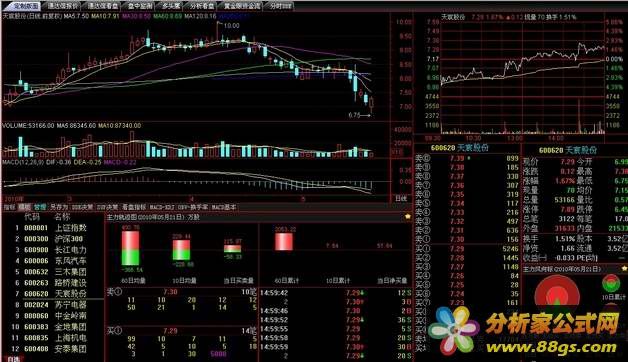
Task: Select 600835 上海机电 row
Action: pyautogui.click(x=52, y=338)
